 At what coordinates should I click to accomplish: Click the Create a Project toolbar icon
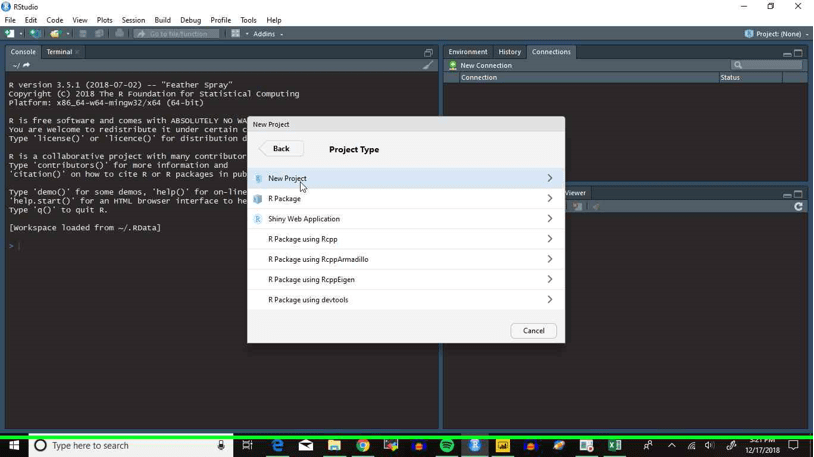pyautogui.click(x=35, y=34)
